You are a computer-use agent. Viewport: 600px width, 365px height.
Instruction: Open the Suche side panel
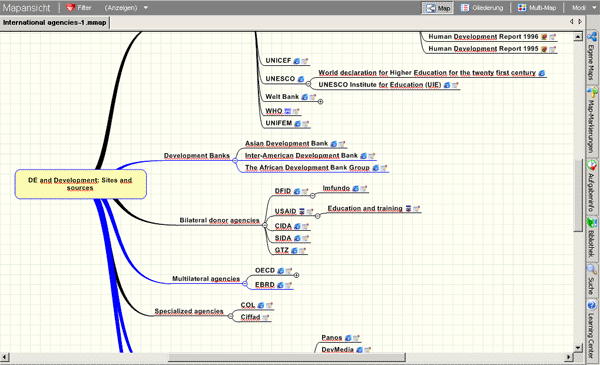(592, 280)
